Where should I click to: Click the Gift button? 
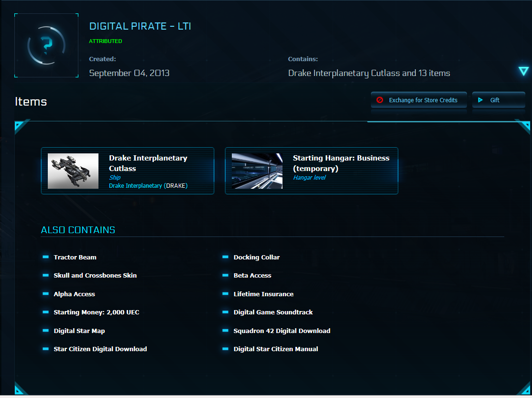(499, 100)
